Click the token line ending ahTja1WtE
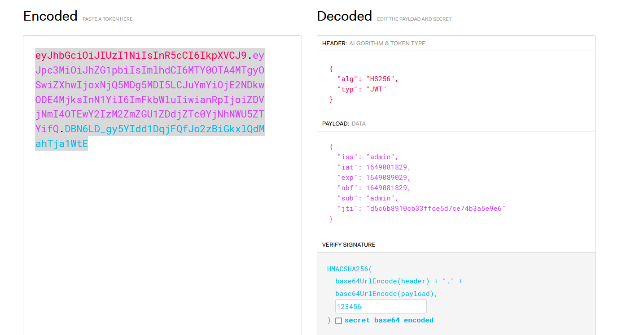Screen dimensions: 644x335 [61, 144]
